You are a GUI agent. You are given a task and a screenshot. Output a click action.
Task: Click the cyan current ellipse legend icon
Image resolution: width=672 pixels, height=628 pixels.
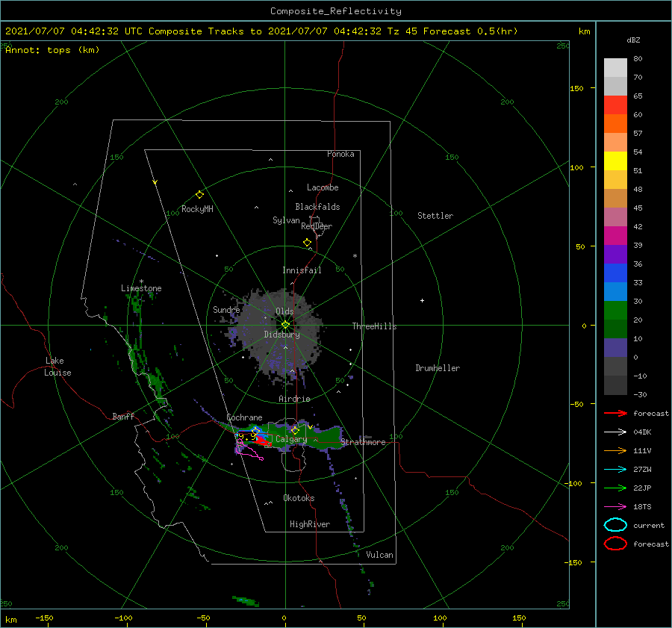click(615, 525)
